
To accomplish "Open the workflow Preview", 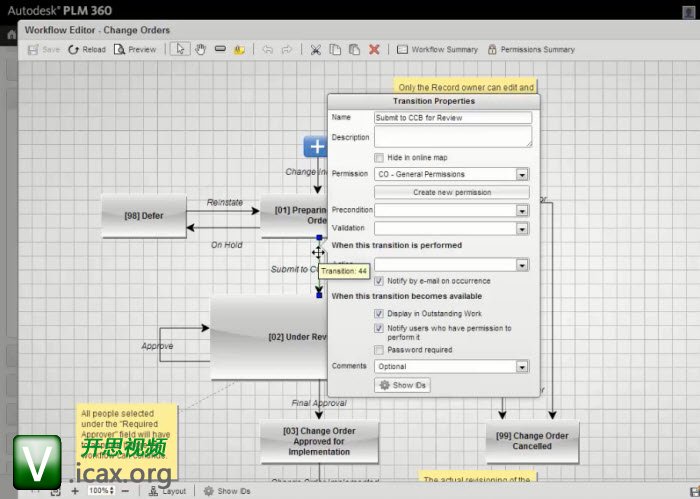I will click(x=135, y=49).
